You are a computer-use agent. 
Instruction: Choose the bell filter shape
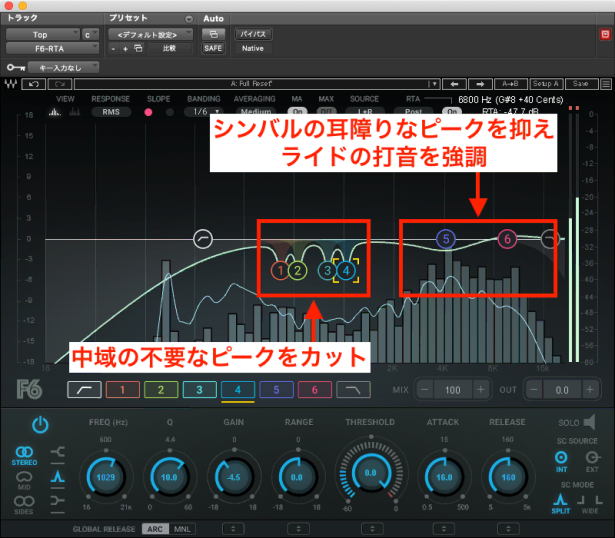58,476
